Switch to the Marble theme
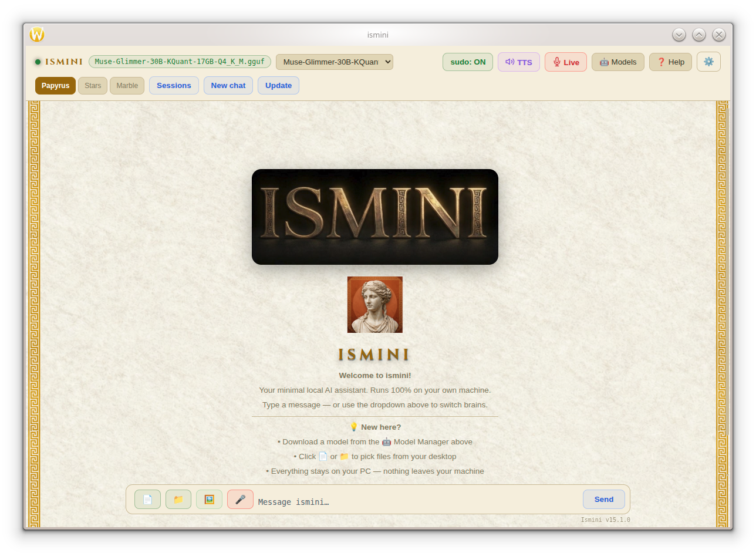The image size is (756, 553). pos(127,86)
